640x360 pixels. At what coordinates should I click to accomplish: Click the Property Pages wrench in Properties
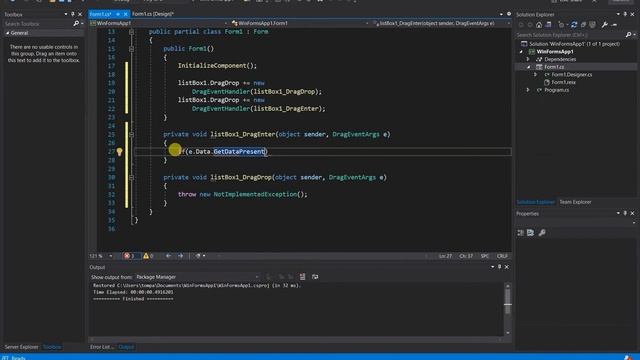point(542,233)
